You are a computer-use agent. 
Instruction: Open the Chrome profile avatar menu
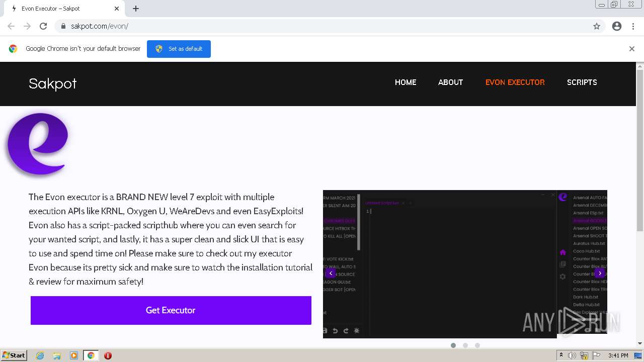[x=617, y=26]
